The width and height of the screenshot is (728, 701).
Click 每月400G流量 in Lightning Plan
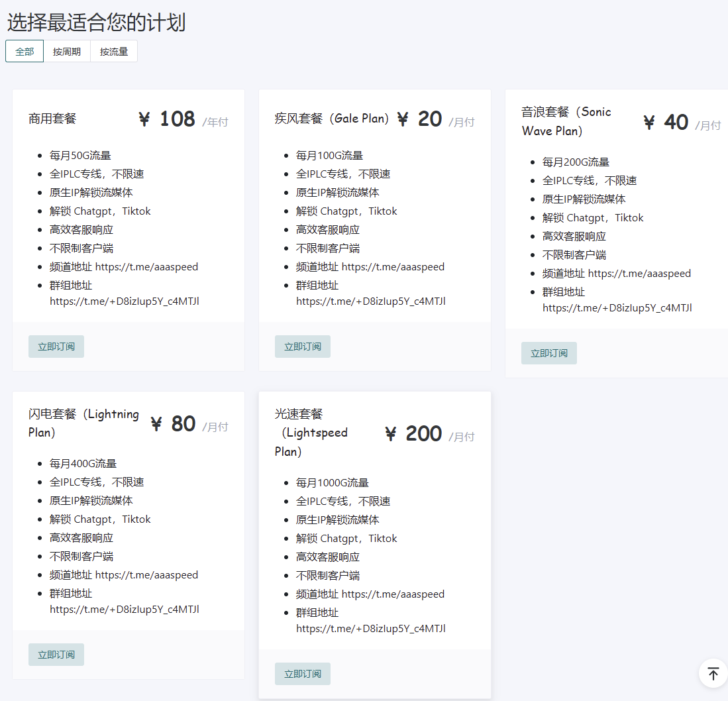coord(83,463)
